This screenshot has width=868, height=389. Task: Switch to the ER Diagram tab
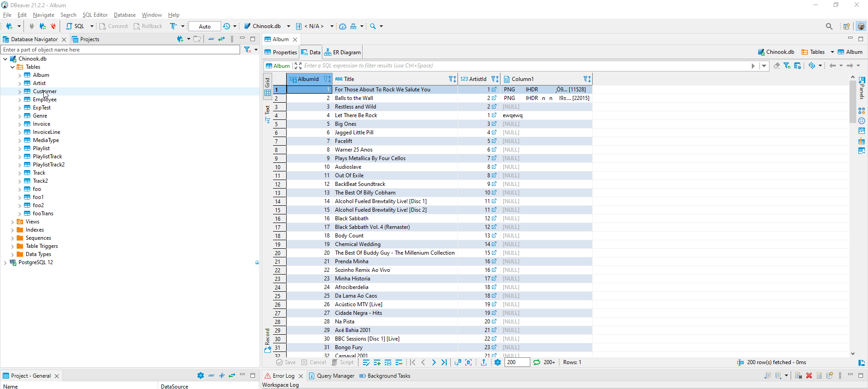pos(342,52)
